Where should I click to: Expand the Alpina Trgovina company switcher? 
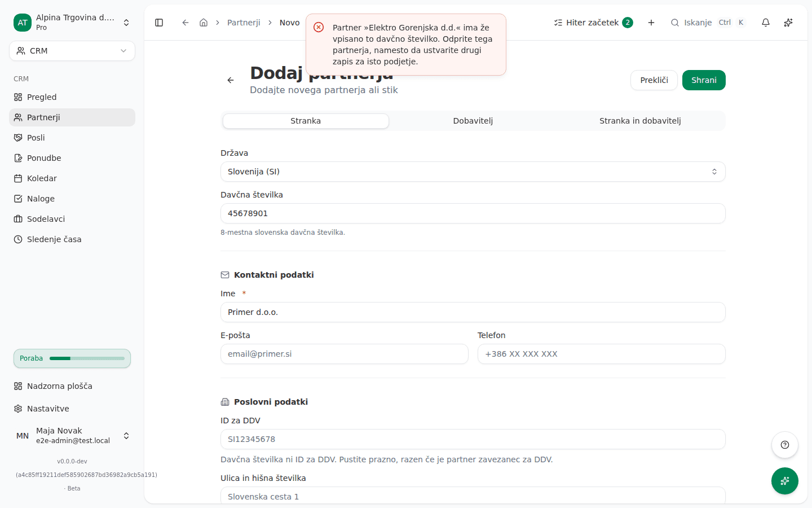click(x=72, y=23)
